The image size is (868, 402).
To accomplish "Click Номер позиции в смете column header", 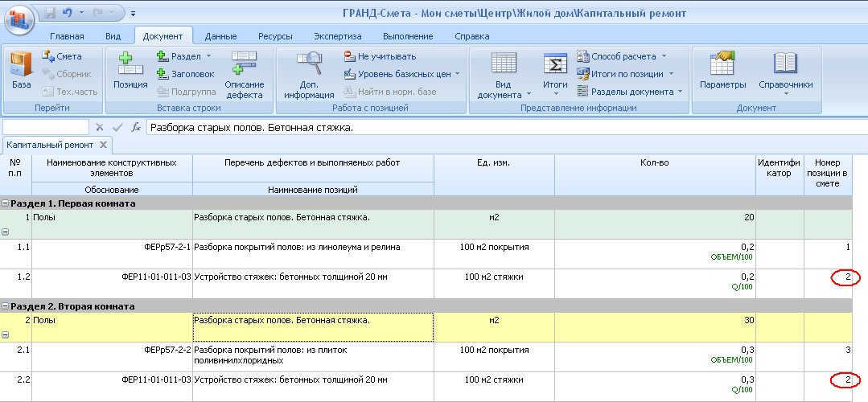I will click(828, 174).
